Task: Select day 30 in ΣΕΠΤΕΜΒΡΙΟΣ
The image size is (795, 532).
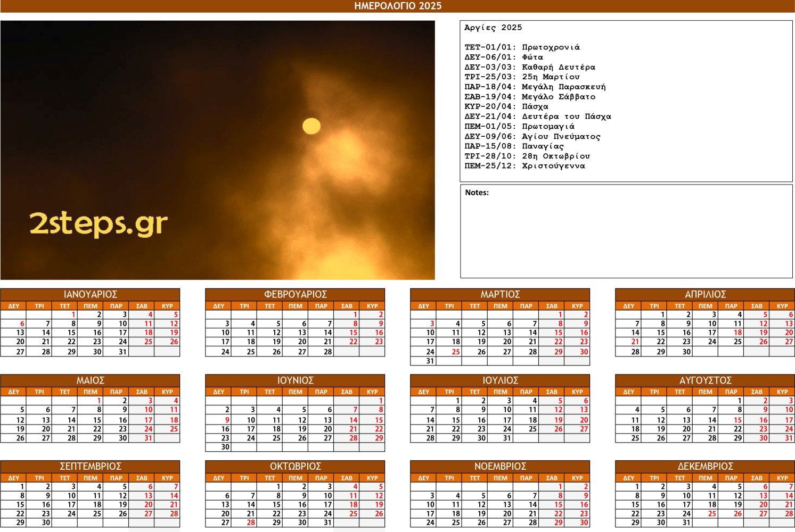Action: [39, 523]
